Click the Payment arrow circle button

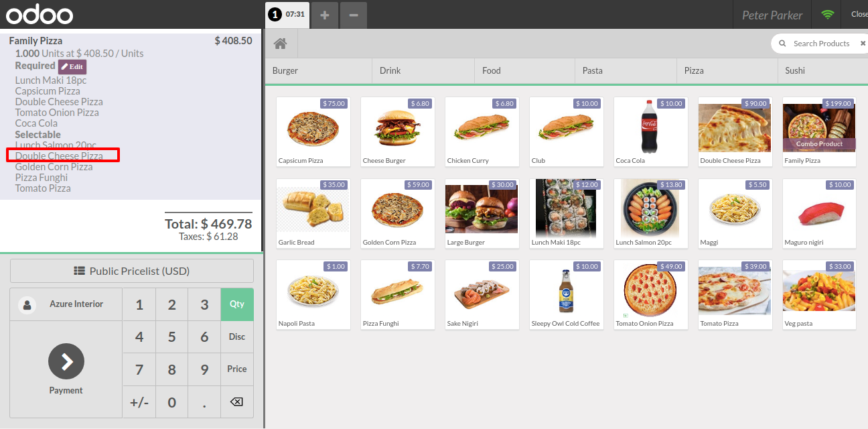click(x=66, y=362)
